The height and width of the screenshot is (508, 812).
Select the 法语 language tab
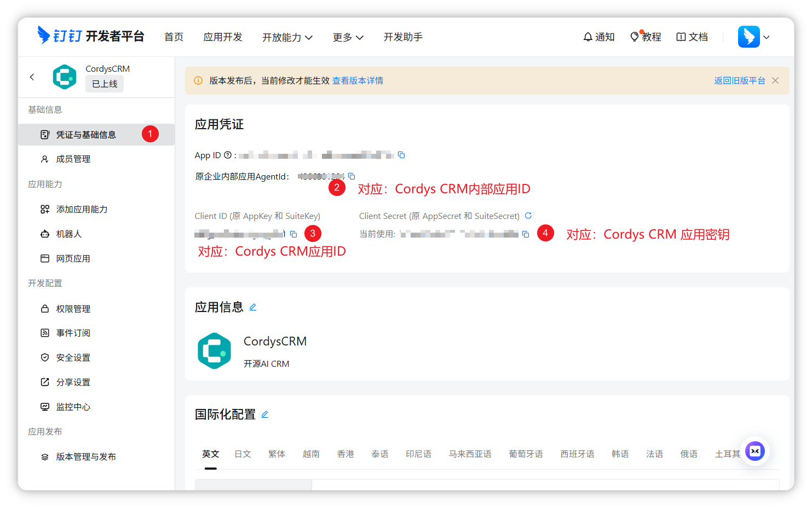point(654,454)
